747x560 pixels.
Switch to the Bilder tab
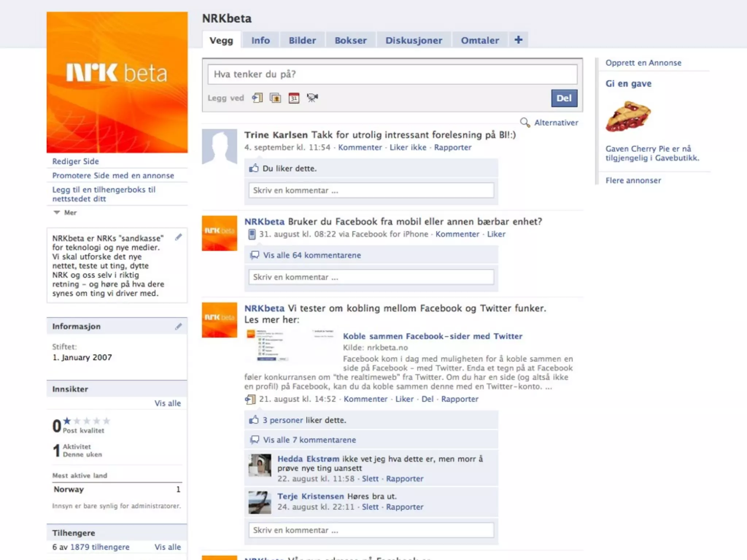coord(302,40)
